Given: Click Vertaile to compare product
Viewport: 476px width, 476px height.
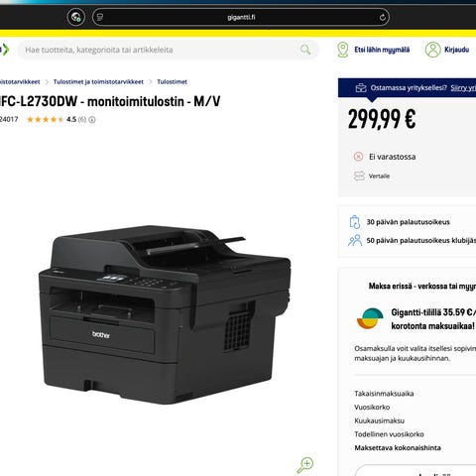Looking at the screenshot, I should pyautogui.click(x=379, y=176).
